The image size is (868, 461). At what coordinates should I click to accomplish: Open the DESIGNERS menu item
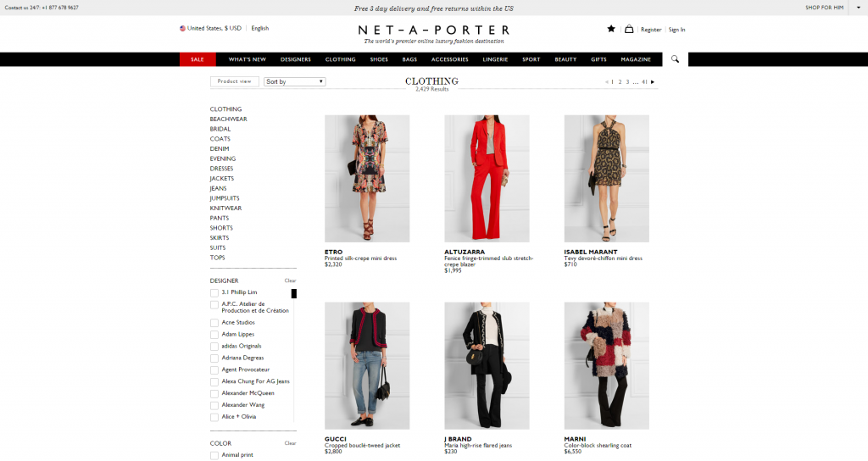click(x=296, y=59)
